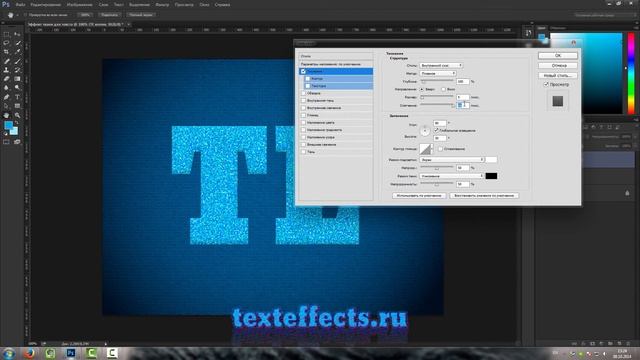Select the Lasso tool
The height and width of the screenshot is (360, 640).
coord(6,43)
